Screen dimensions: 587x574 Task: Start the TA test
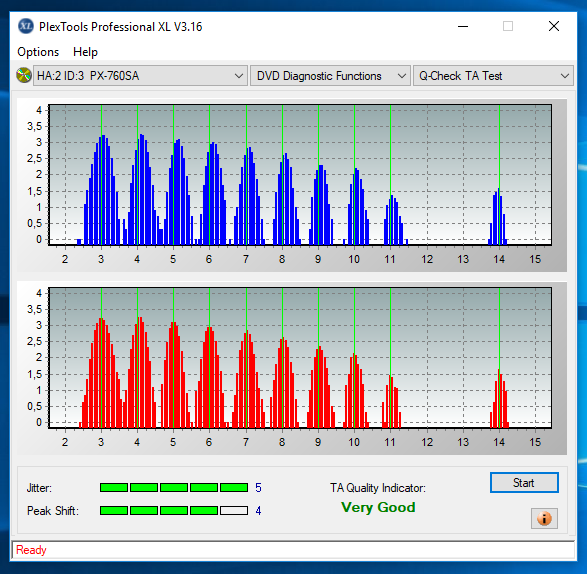[x=524, y=483]
